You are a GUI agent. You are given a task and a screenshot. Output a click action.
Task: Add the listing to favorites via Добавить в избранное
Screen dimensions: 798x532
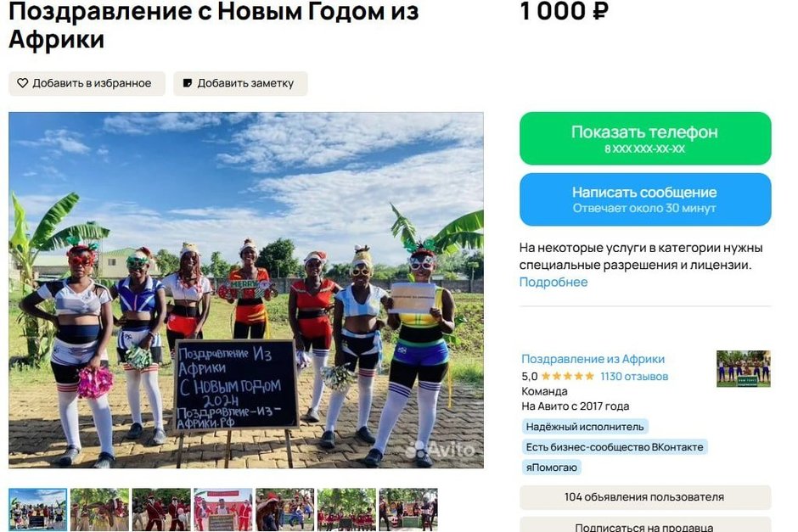87,83
